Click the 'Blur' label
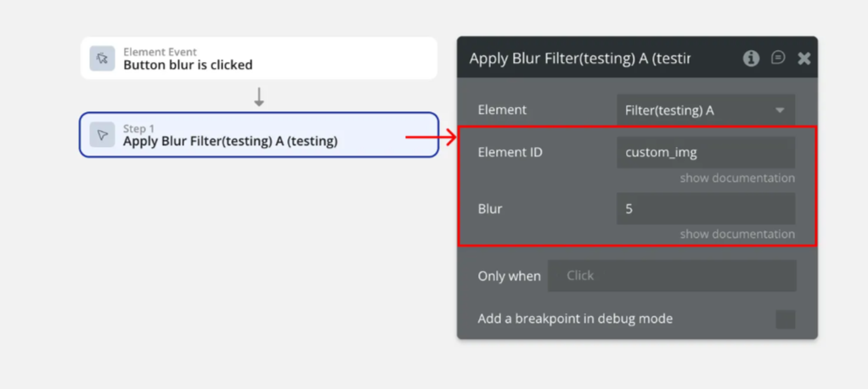Screen dimensions: 868x389 pos(490,208)
